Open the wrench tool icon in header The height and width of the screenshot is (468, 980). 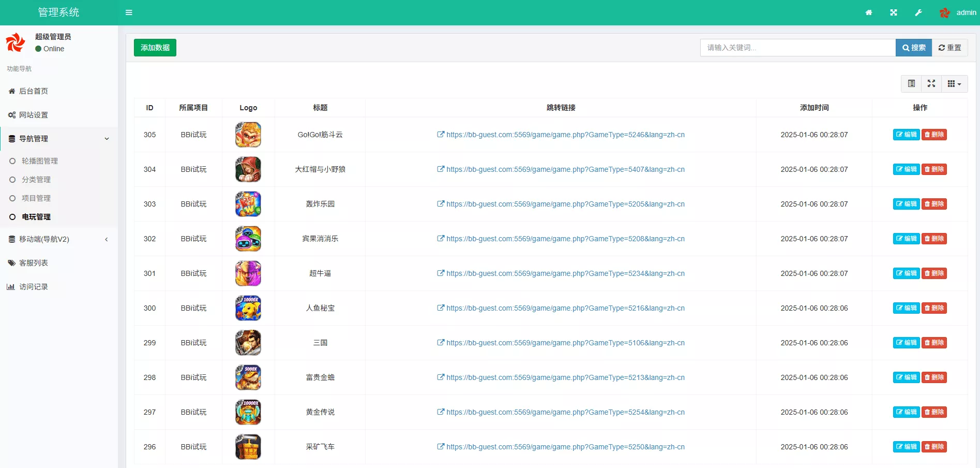pyautogui.click(x=918, y=12)
